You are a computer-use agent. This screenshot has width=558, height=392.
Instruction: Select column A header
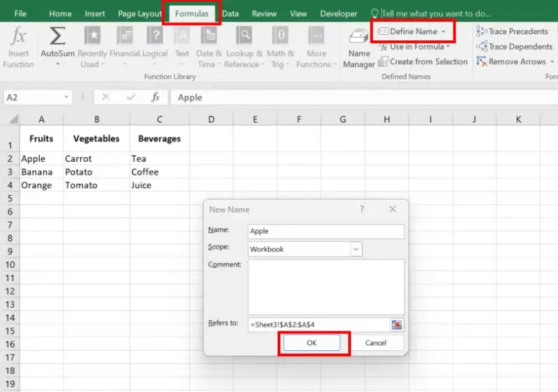coord(42,119)
